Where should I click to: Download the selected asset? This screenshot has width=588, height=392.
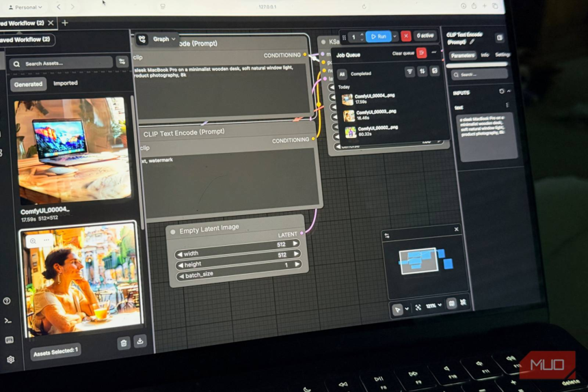click(x=140, y=341)
